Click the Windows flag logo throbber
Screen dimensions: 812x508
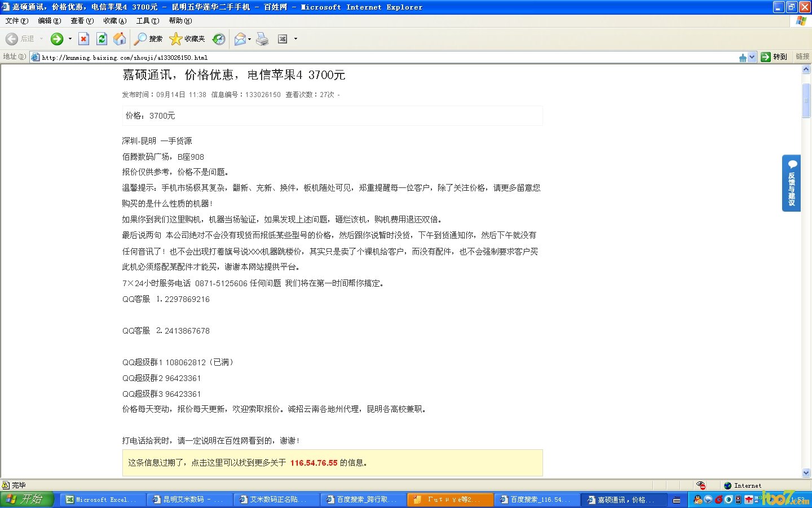tap(801, 21)
